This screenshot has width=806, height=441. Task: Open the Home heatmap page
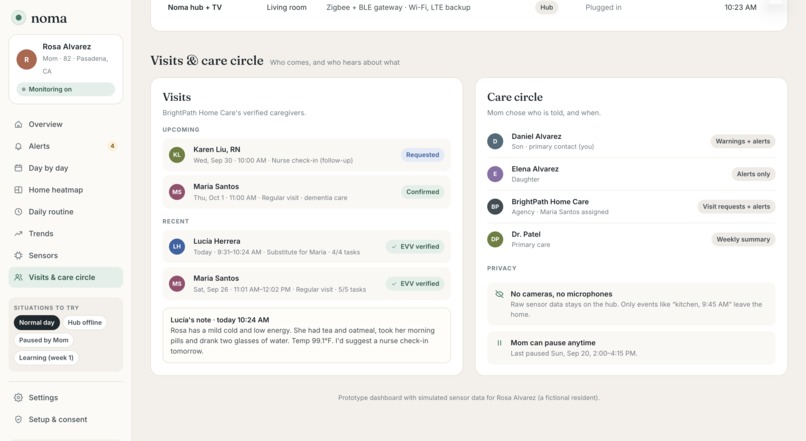pos(66,190)
